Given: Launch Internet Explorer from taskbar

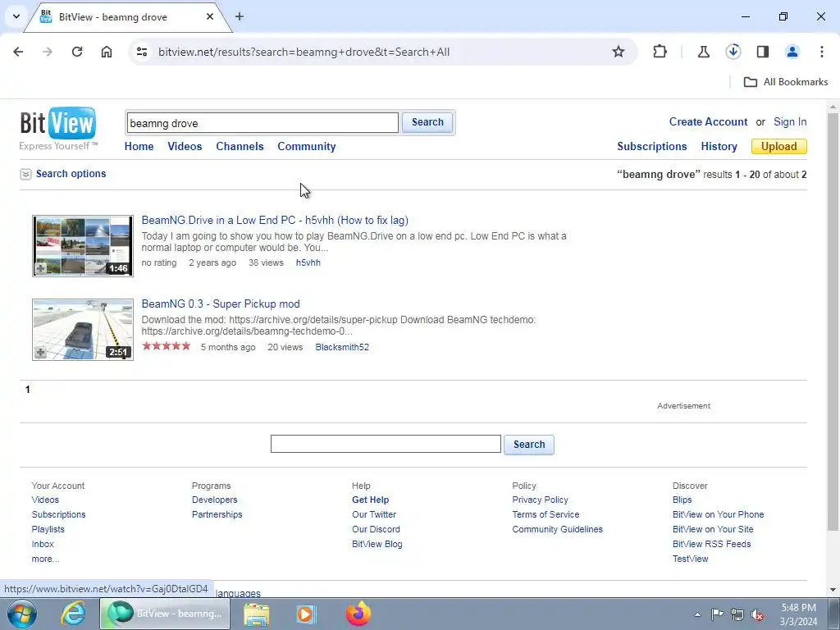Looking at the screenshot, I should click(x=73, y=614).
